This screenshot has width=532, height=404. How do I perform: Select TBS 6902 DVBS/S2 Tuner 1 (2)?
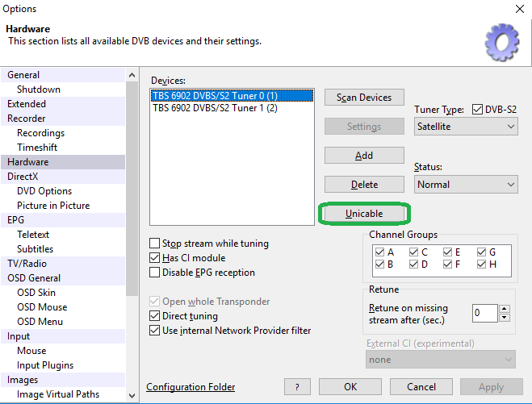point(215,108)
